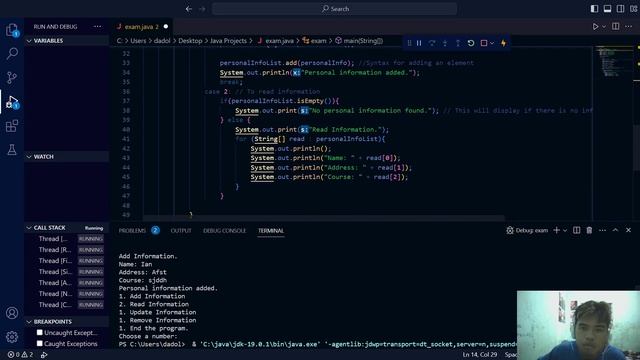Open Run and Debug more actions menu
Image resolution: width=640 pixels, height=360 pixels.
click(97, 27)
